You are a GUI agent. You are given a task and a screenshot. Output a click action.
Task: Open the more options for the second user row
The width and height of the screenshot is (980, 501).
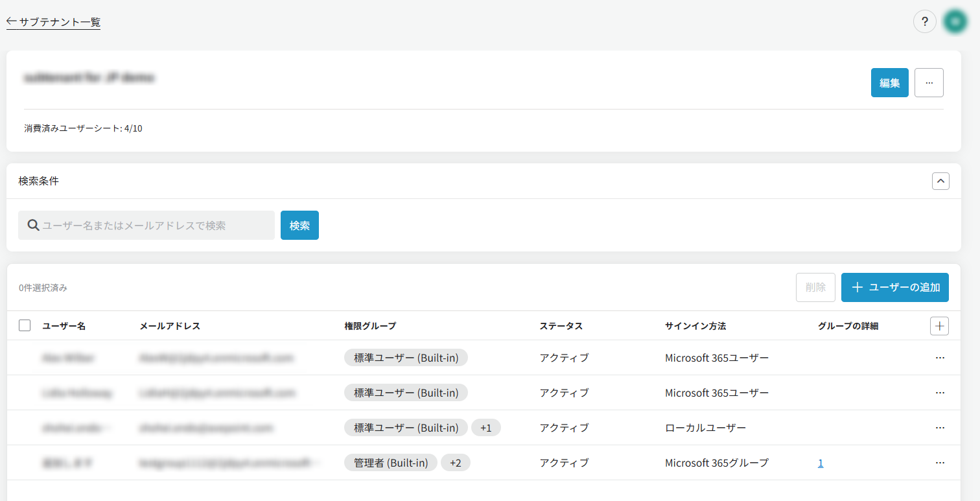(x=940, y=393)
